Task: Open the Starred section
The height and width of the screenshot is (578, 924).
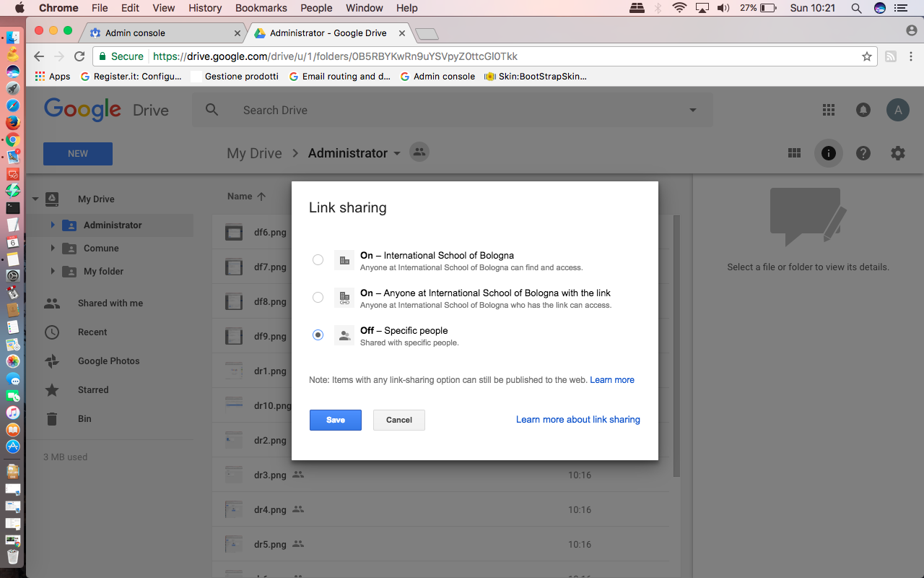Action: pyautogui.click(x=93, y=390)
